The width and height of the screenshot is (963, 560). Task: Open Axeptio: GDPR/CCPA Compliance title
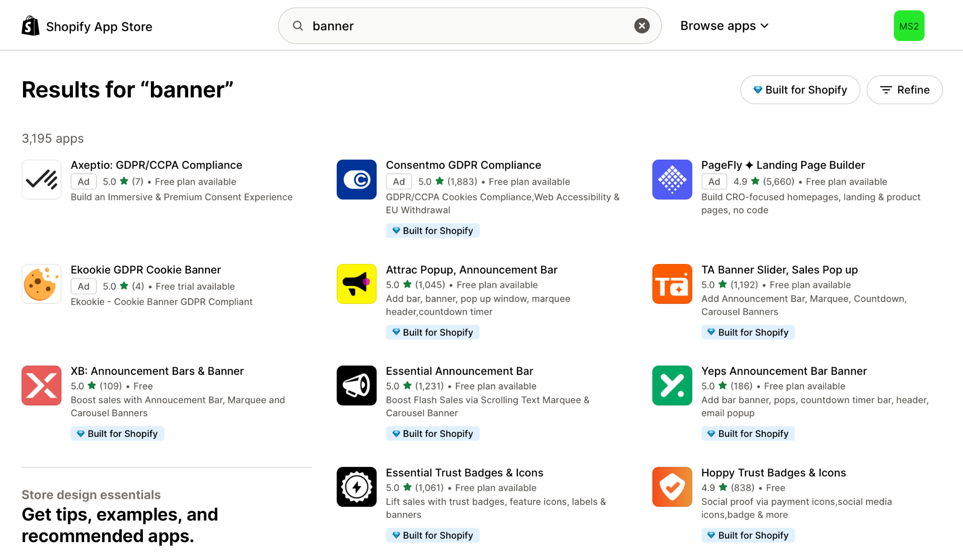coord(156,165)
